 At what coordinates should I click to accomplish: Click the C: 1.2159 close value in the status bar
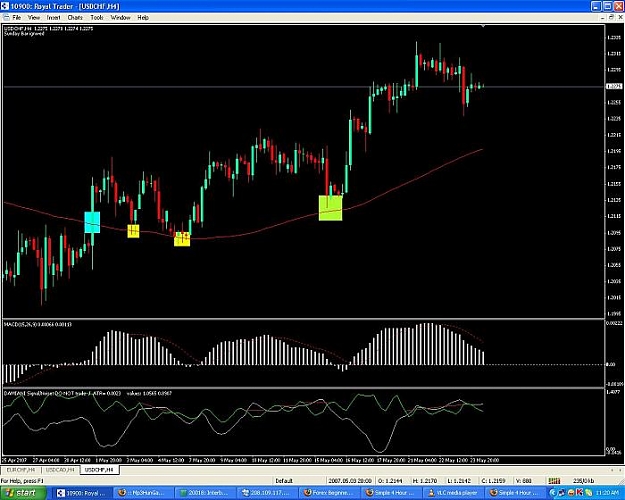493,481
